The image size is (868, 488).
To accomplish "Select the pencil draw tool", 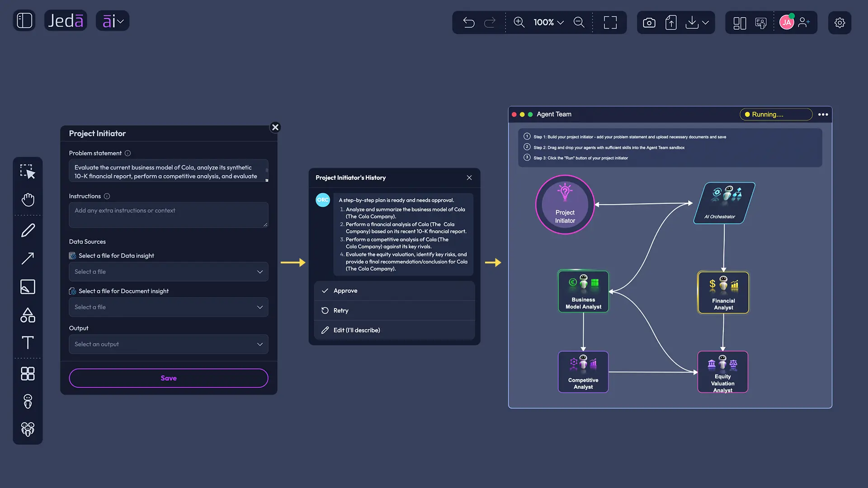I will pyautogui.click(x=28, y=230).
